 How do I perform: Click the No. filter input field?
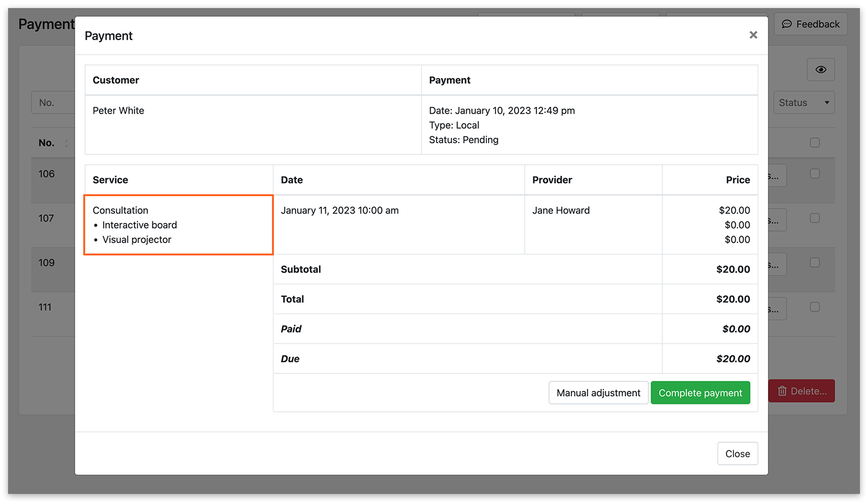(x=53, y=103)
